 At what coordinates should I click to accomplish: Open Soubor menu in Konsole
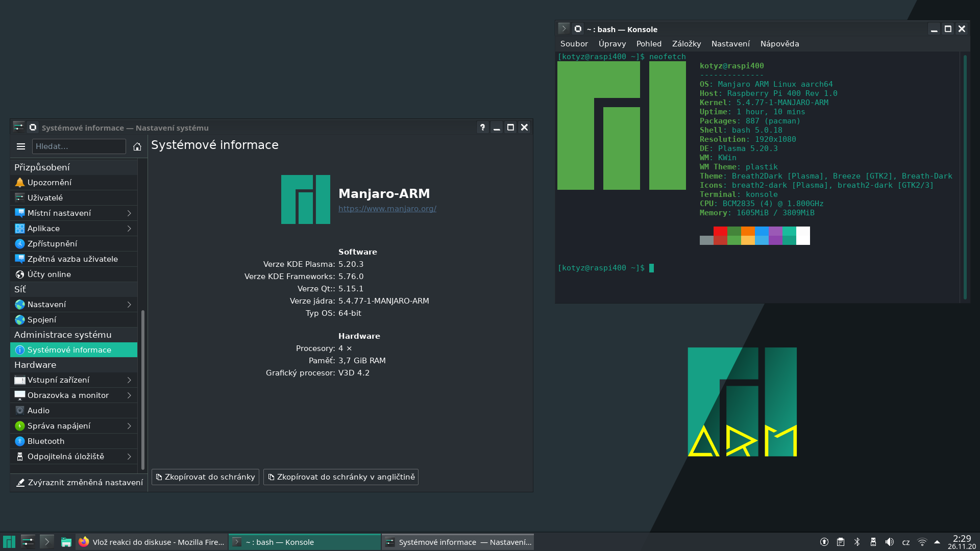(x=574, y=44)
